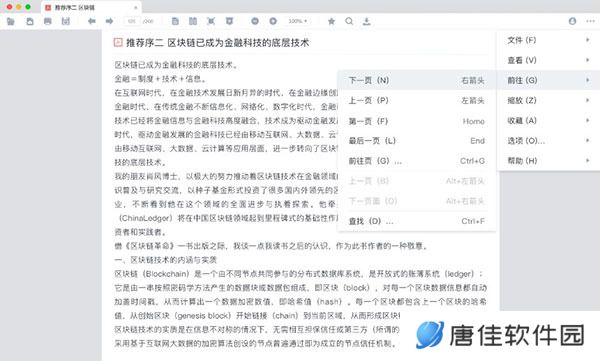Close the document tab with its X
This screenshot has width=600, height=361.
pos(135,8)
